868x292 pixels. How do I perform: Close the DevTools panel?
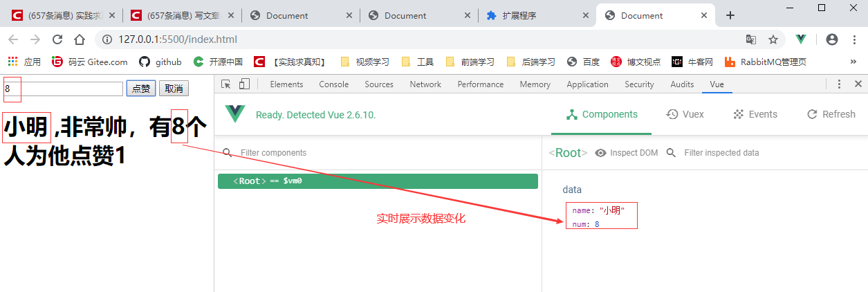click(x=858, y=84)
